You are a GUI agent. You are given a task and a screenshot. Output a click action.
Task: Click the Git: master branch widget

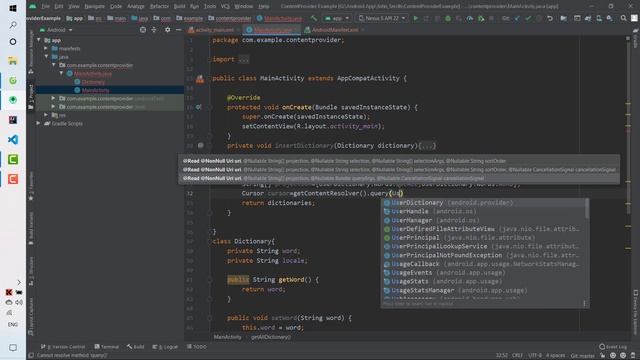(x=582, y=356)
